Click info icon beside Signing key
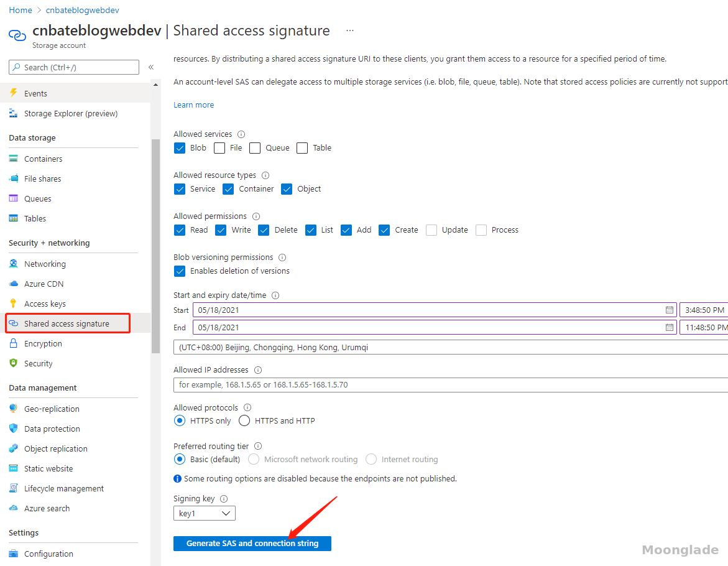This screenshot has width=728, height=566. (x=224, y=499)
